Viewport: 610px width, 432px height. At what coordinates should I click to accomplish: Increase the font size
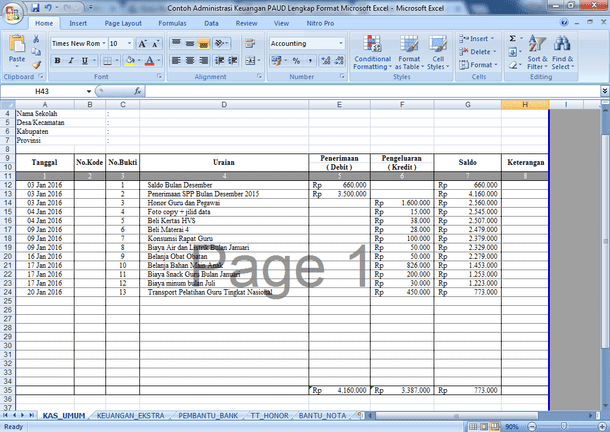tap(142, 44)
